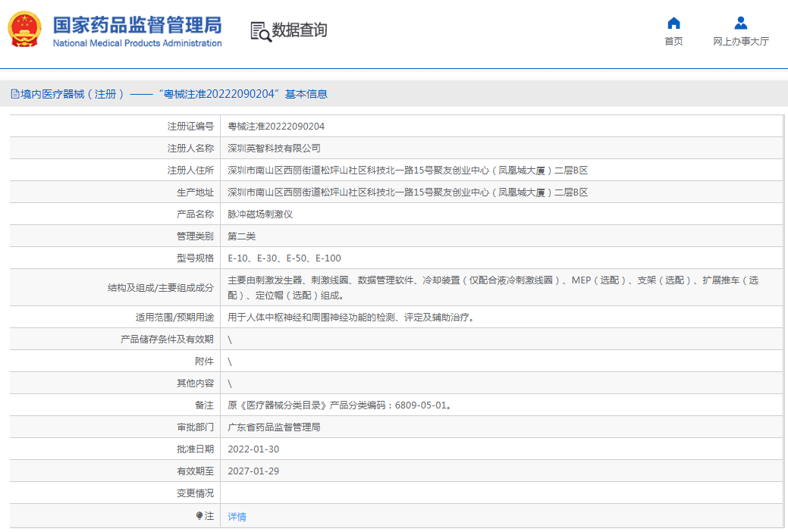Click the document icon before 境内医疗器械
This screenshot has height=532, width=788.
pos(15,94)
